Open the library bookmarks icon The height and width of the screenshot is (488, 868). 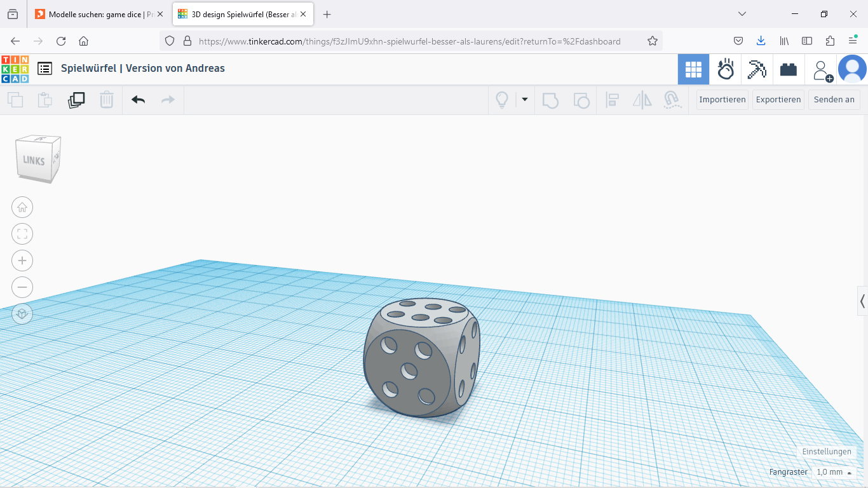pos(784,41)
